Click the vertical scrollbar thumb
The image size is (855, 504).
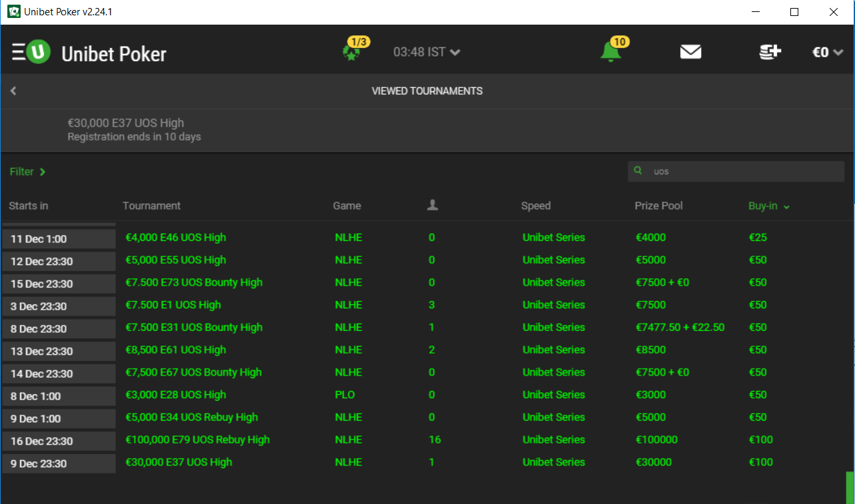(850, 487)
